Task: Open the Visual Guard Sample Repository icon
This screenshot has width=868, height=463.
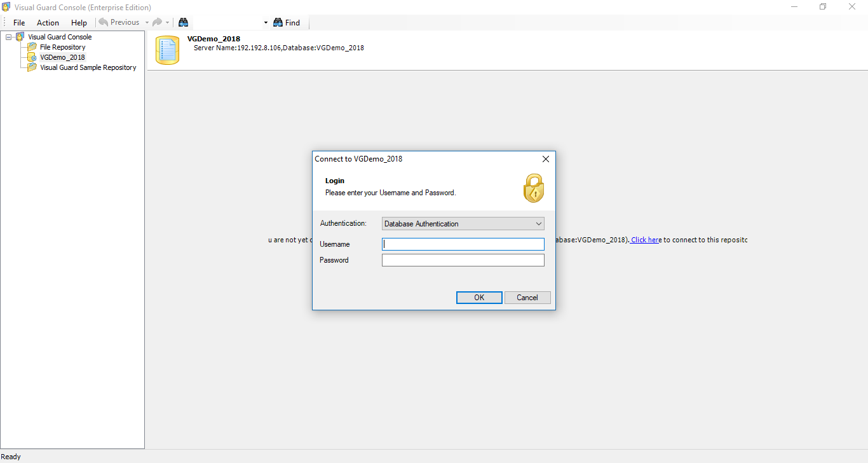Action: [31, 67]
